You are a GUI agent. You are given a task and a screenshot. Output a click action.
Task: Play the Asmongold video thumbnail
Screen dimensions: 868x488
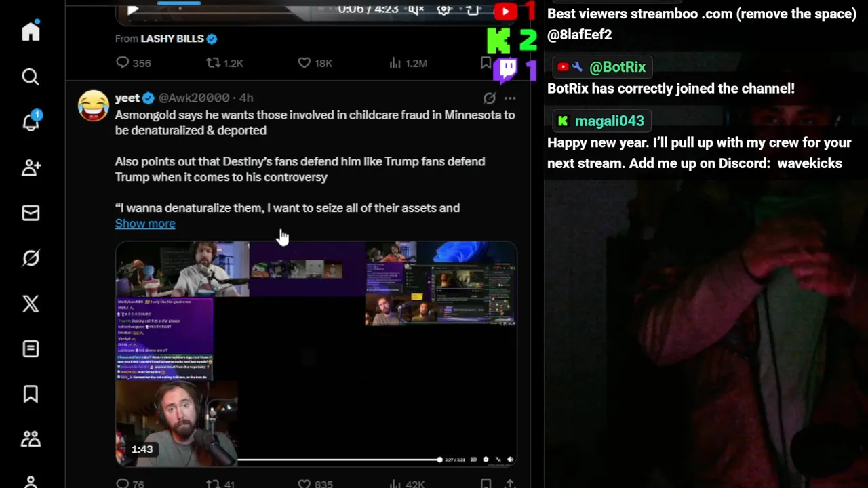coord(316,353)
